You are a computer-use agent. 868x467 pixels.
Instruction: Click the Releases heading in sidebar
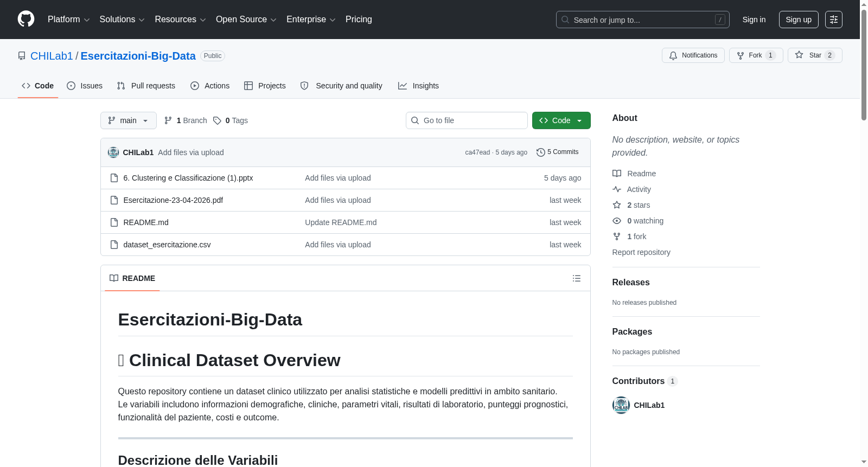(631, 283)
